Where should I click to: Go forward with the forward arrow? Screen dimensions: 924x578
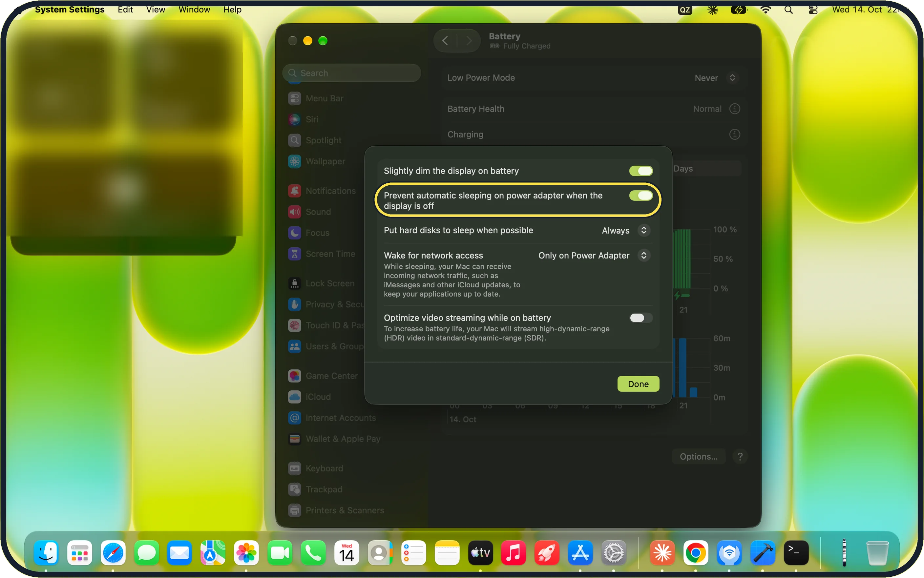click(469, 41)
